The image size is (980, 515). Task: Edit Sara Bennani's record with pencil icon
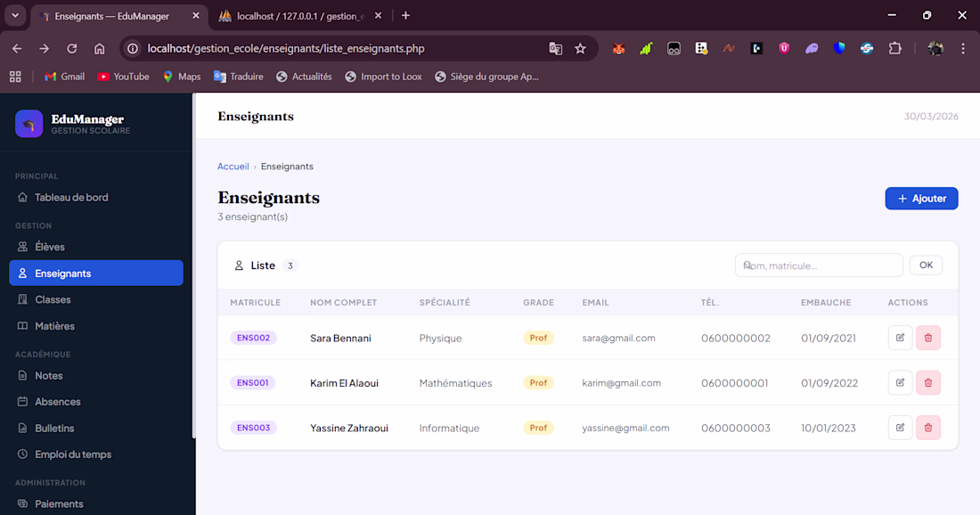[x=900, y=338]
